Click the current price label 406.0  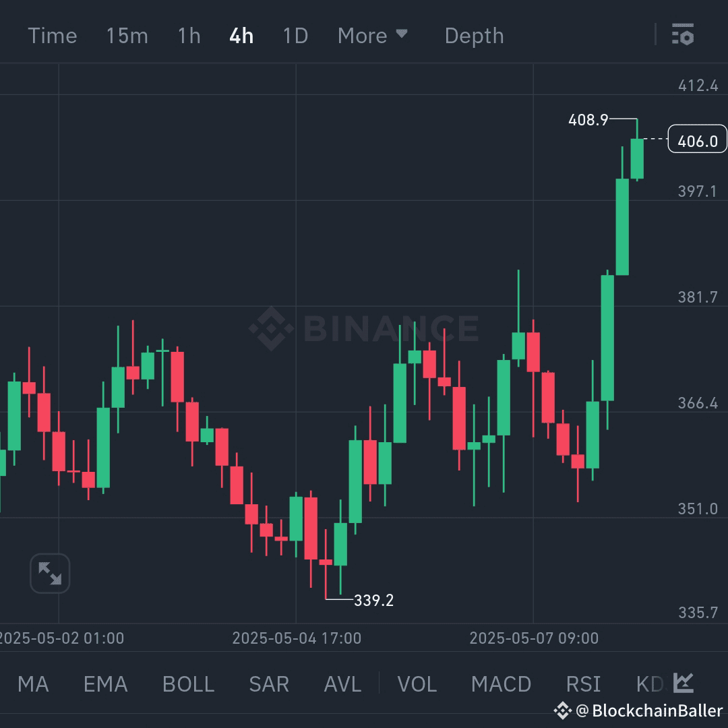[697, 139]
